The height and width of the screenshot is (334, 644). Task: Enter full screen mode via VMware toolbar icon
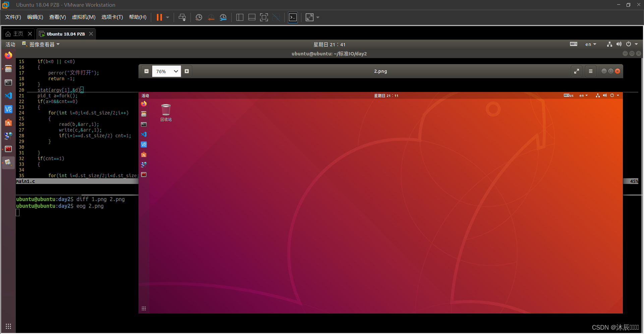(264, 17)
